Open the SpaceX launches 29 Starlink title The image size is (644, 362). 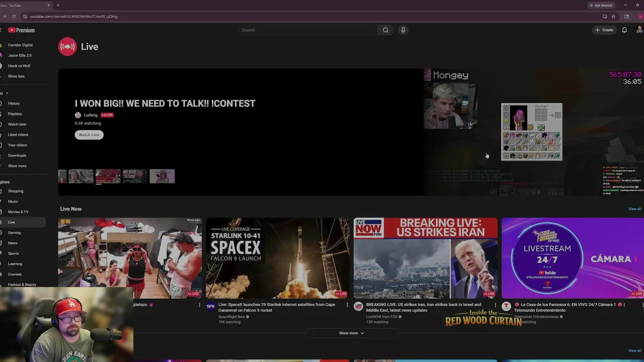[277, 307]
